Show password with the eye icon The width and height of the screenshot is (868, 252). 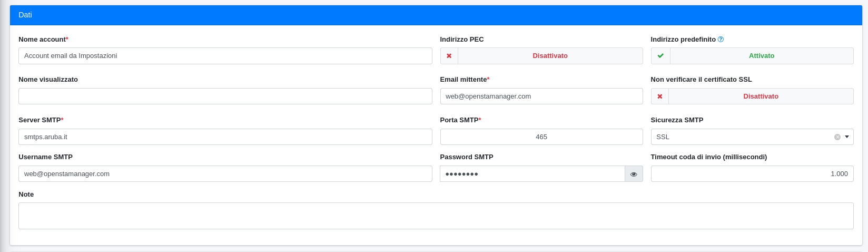(634, 174)
